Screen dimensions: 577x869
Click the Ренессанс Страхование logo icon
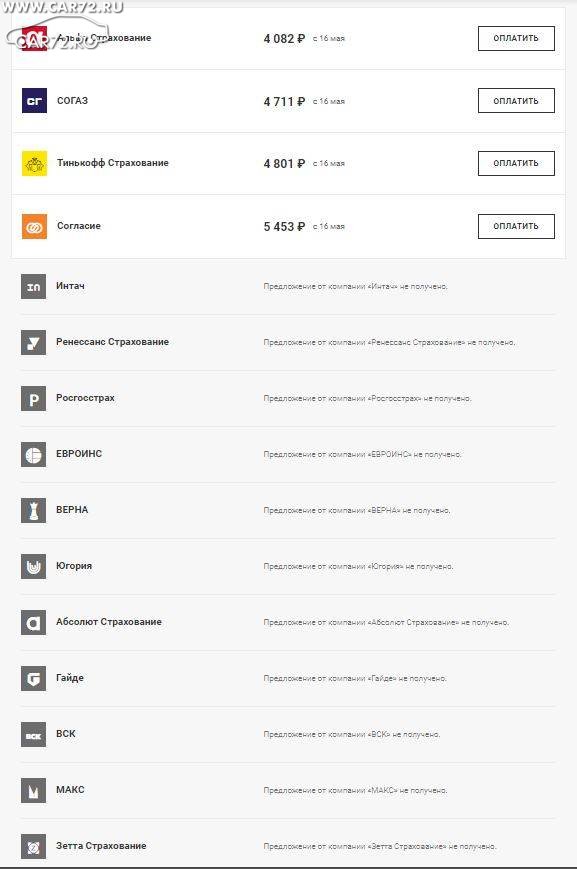pos(33,343)
